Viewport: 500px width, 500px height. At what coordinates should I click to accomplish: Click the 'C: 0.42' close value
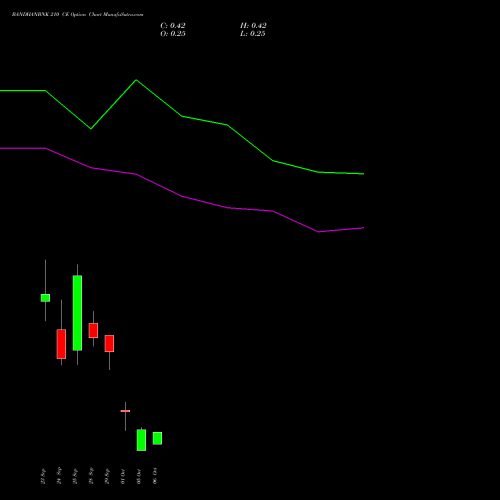(173, 26)
